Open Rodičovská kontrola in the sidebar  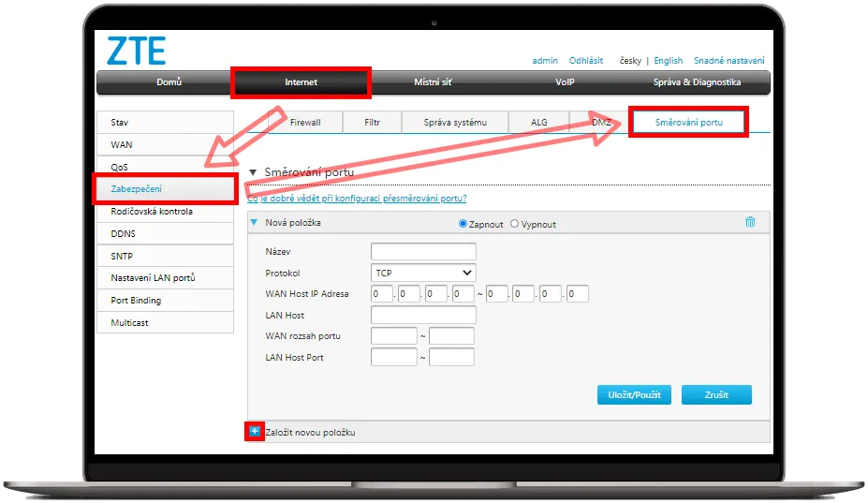click(165, 212)
